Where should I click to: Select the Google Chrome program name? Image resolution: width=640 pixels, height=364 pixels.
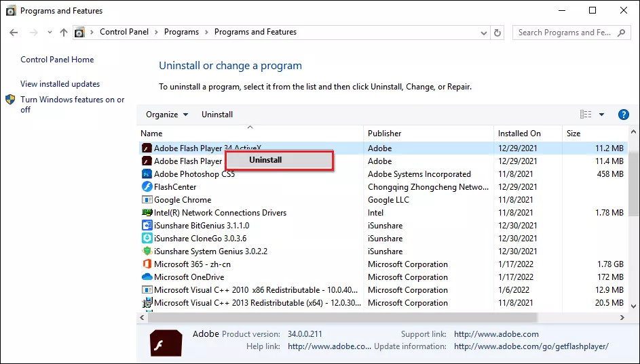183,200
